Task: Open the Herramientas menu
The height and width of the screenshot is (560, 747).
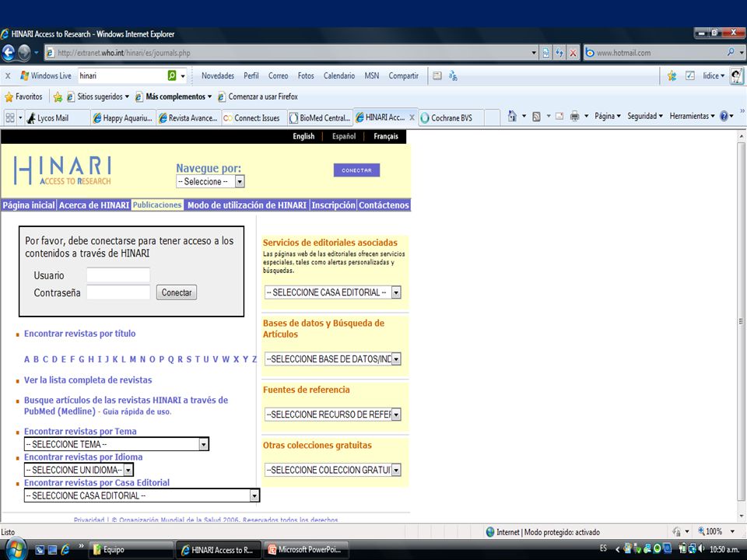Action: coord(693,116)
